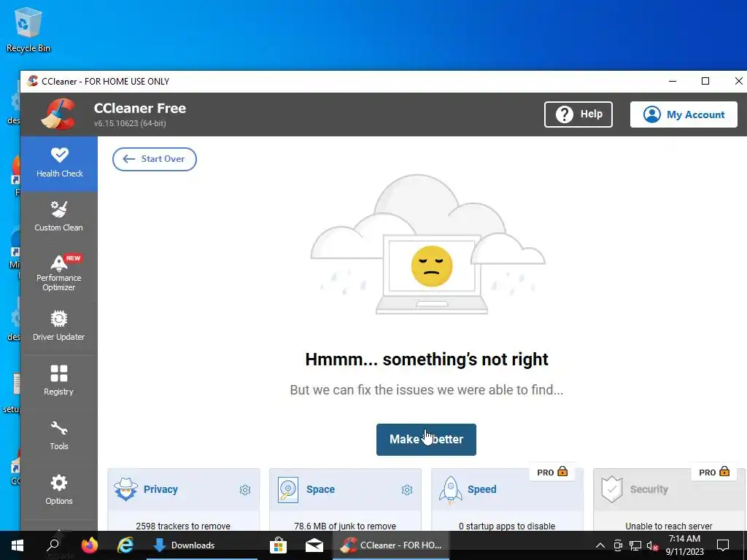Viewport: 747px width, 560px height.
Task: Click the CCleaner logo in header
Action: [58, 114]
